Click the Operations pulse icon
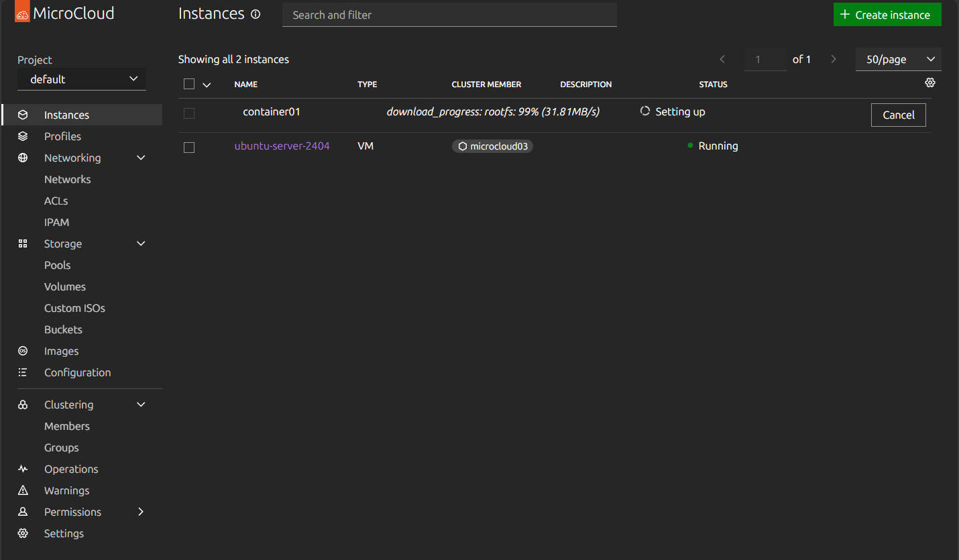The height and width of the screenshot is (560, 959). point(23,469)
